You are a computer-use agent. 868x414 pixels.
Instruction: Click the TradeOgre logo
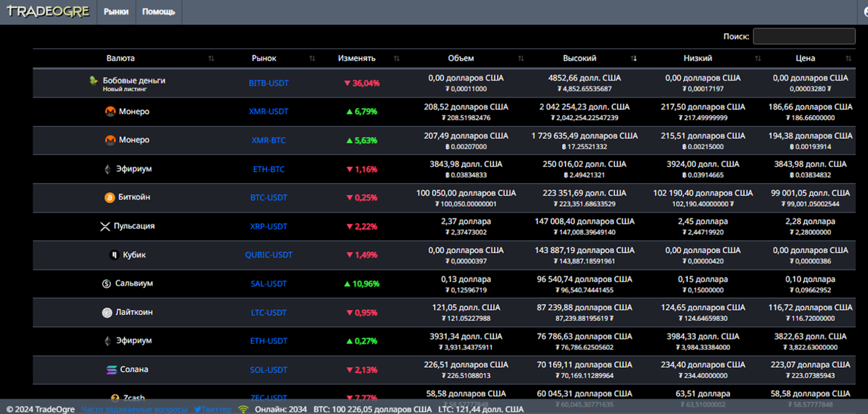pos(48,11)
